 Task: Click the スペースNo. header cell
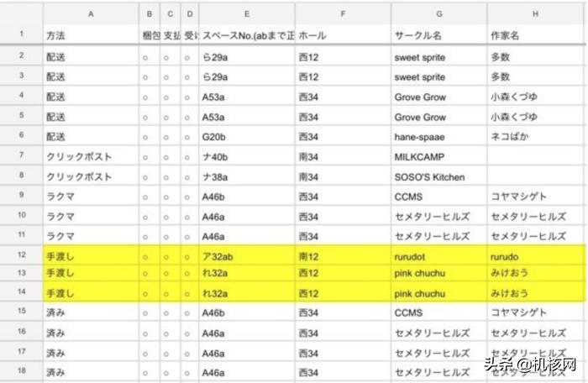(248, 35)
